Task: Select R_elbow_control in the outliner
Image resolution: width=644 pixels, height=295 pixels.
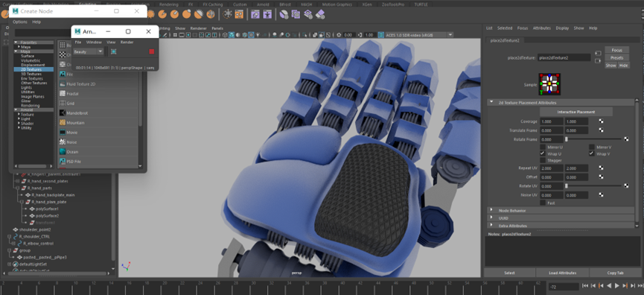Action: (x=38, y=244)
